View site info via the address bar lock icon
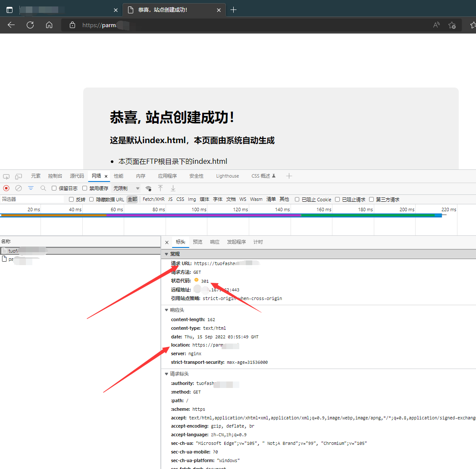Screen dimensions: 476x469 [72, 25]
